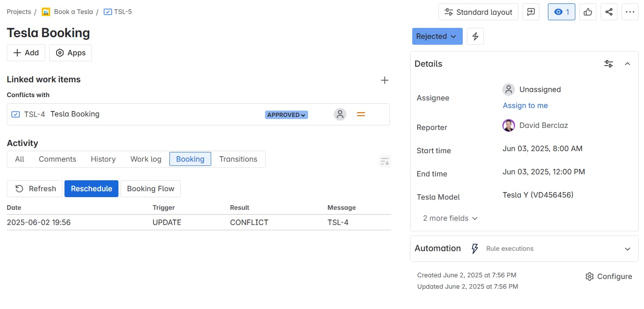The width and height of the screenshot is (644, 309).
Task: Click the priority icon on the TSL-4 row
Action: [361, 114]
